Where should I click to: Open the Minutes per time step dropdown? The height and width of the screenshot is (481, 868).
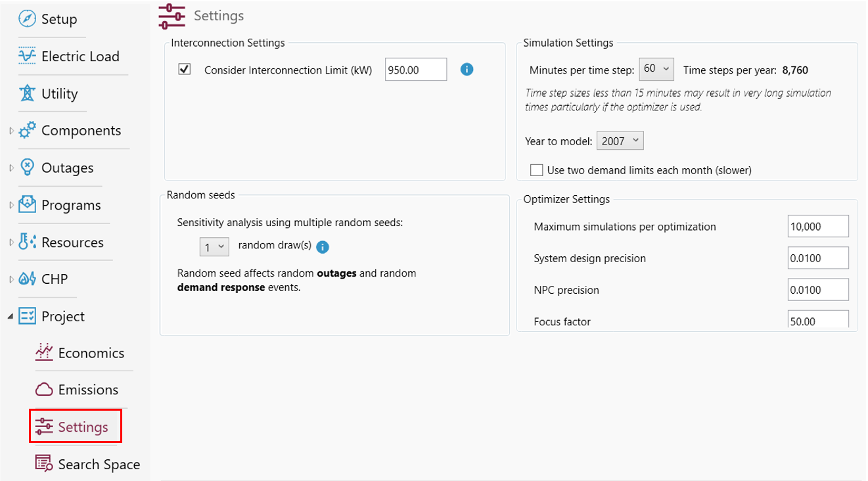click(656, 69)
